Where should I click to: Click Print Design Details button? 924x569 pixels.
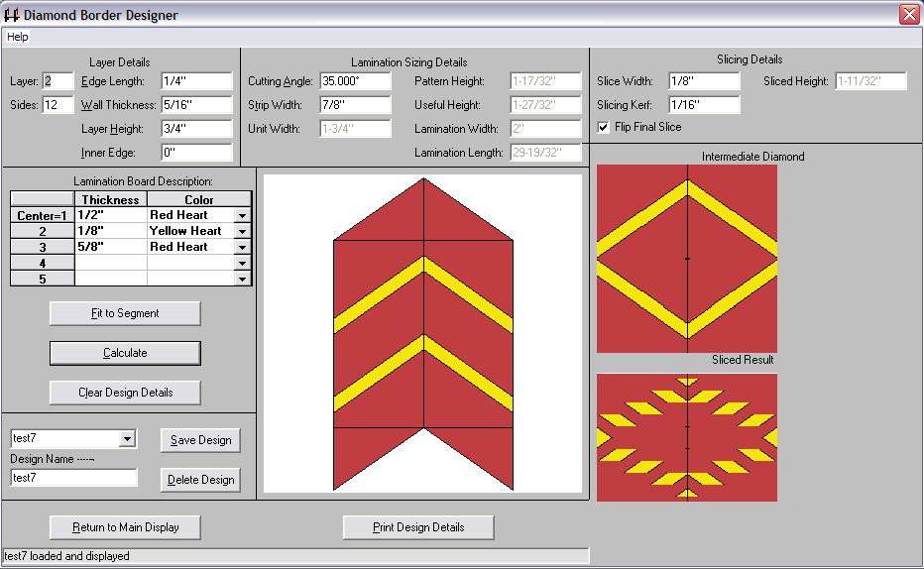tap(418, 527)
